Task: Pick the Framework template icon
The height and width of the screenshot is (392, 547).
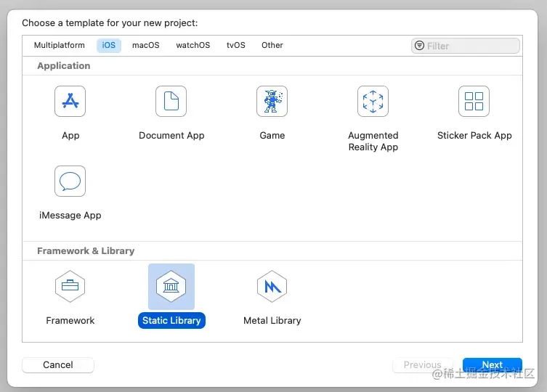Action: [70, 286]
